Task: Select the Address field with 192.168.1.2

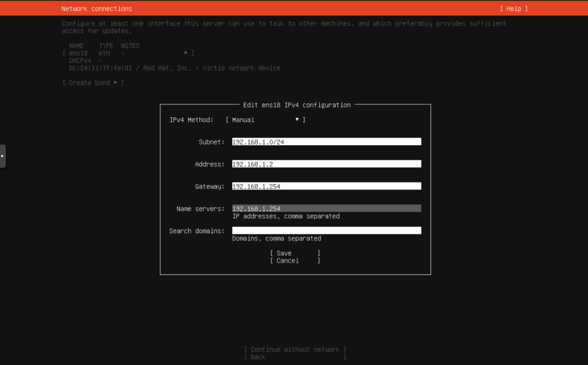Action: [x=326, y=164]
